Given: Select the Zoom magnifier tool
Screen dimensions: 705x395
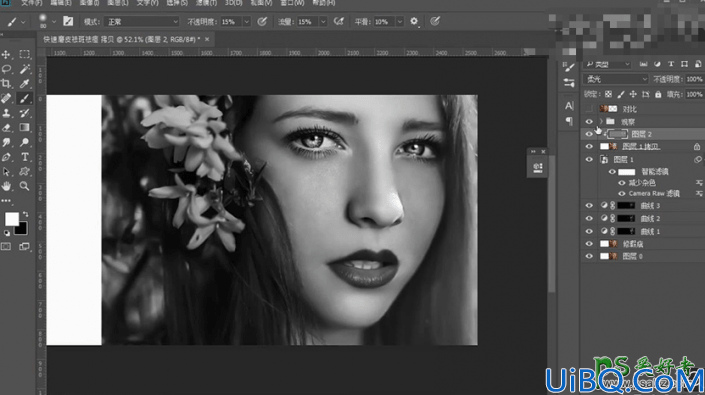Looking at the screenshot, I should click(x=25, y=186).
